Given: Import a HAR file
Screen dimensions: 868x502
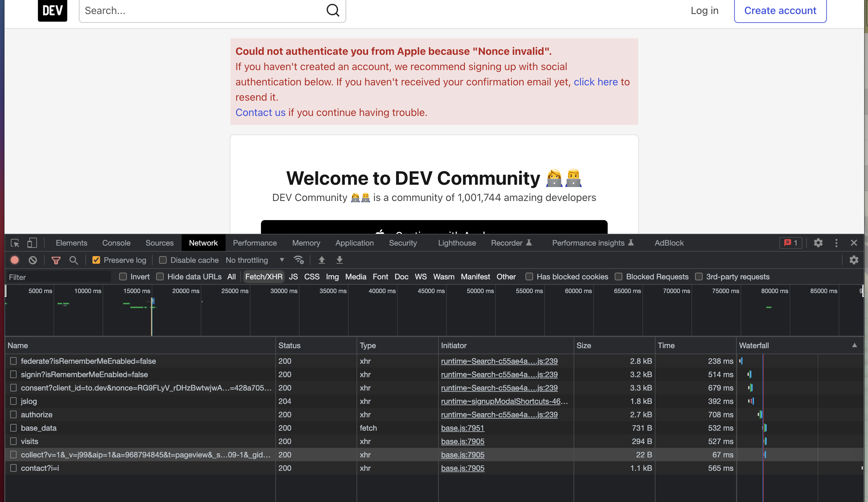Looking at the screenshot, I should [322, 260].
